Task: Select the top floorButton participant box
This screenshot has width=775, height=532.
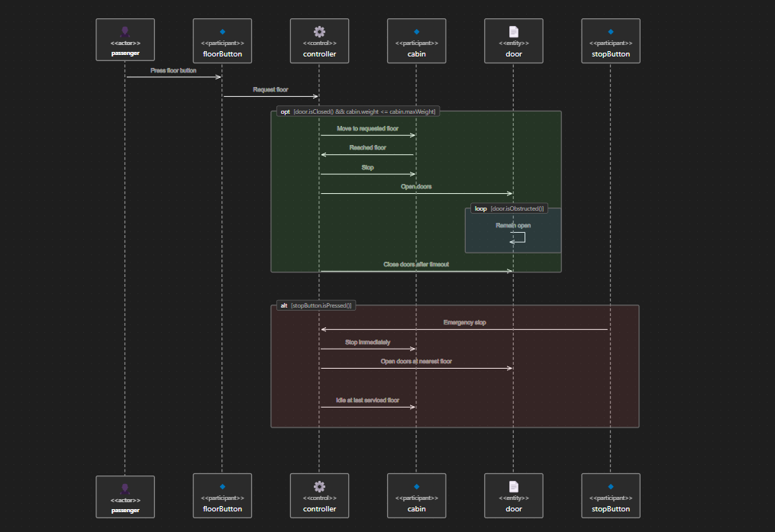Action: coord(222,41)
